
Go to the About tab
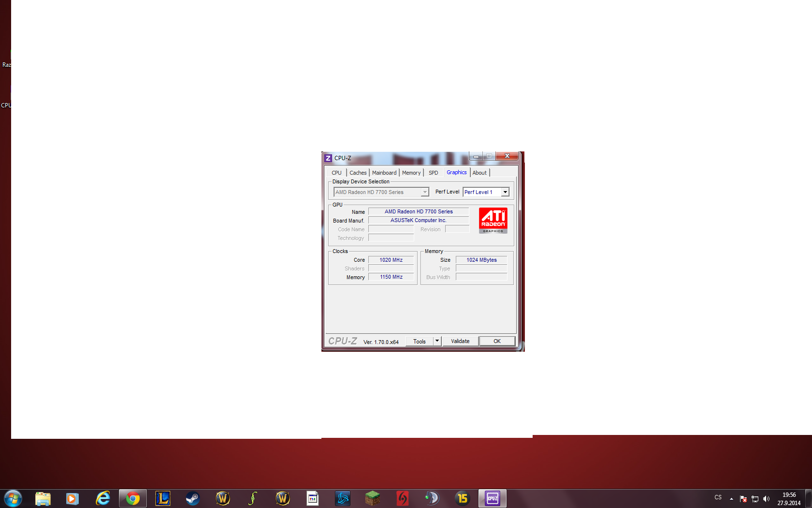(479, 173)
